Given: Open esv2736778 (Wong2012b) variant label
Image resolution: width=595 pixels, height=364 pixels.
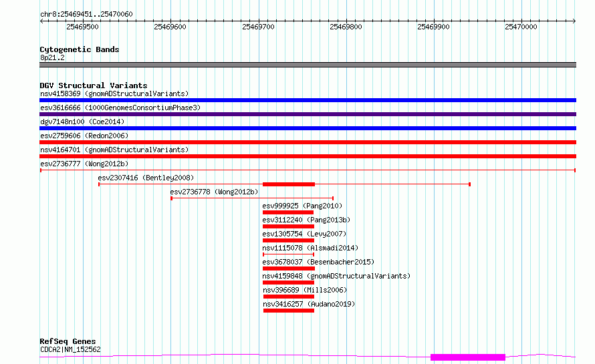Looking at the screenshot, I should coord(214,192).
